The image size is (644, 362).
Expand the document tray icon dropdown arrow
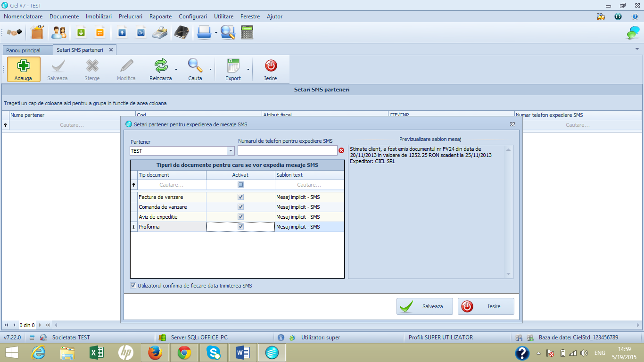216,33
